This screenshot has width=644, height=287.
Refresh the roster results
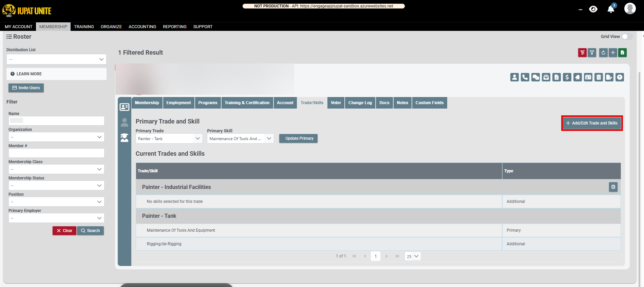pyautogui.click(x=603, y=53)
